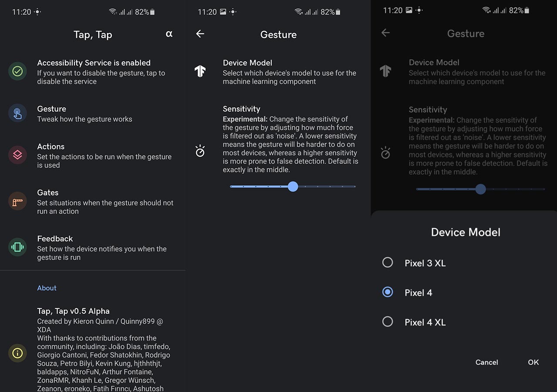Screen dimensions: 557x392
Task: Select the Pixel 4 XL radio button
Action: (387, 322)
